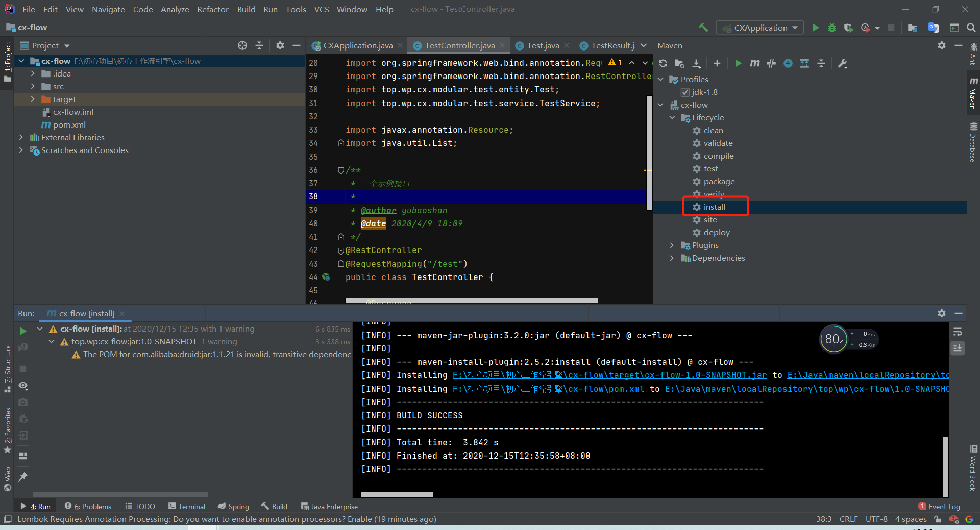The image size is (980, 530).
Task: Execute Maven goal via the 'm' icon
Action: point(755,63)
